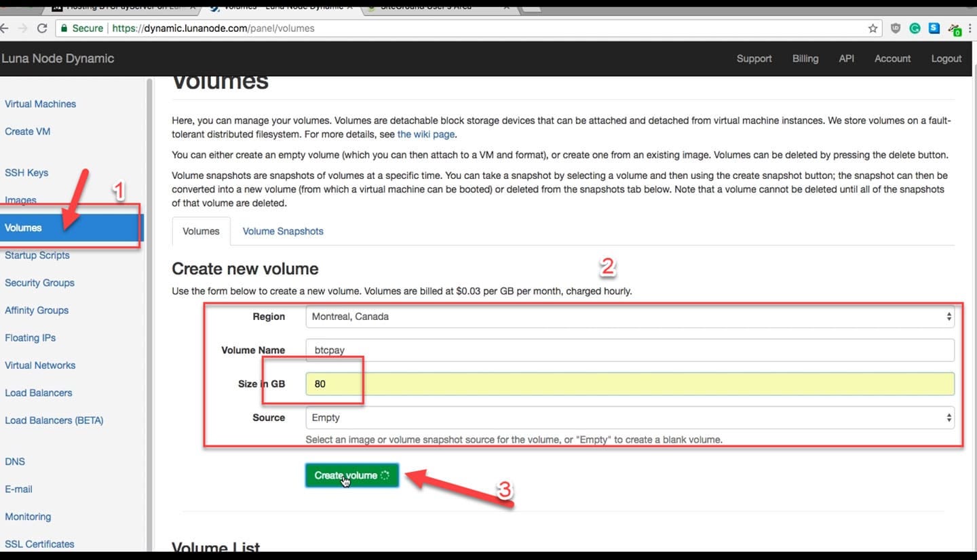Open Floating IPs in the sidebar
977x560 pixels.
[30, 338]
